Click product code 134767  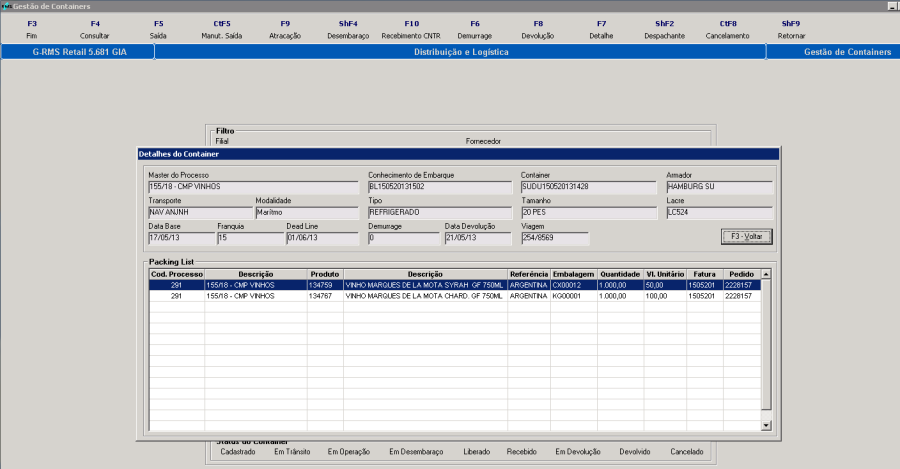click(x=320, y=296)
